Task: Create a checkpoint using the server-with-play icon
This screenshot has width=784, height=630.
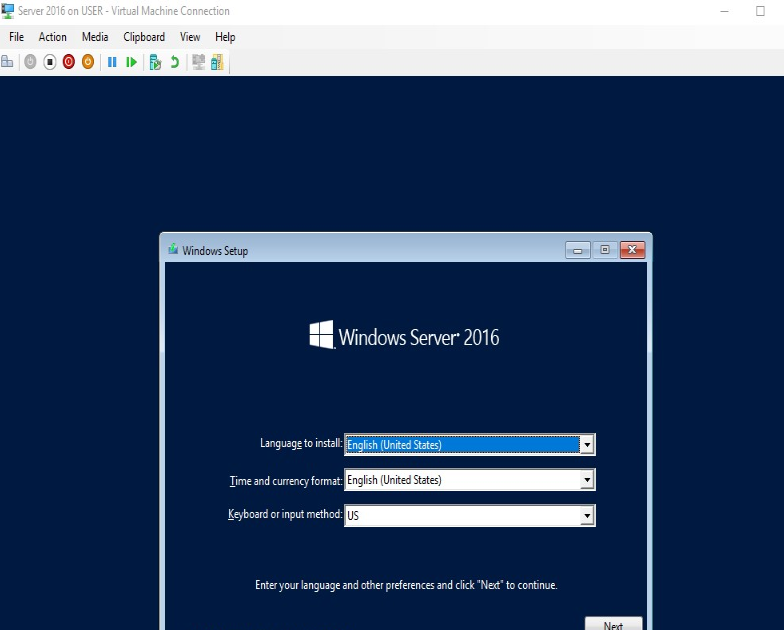Action: click(156, 62)
